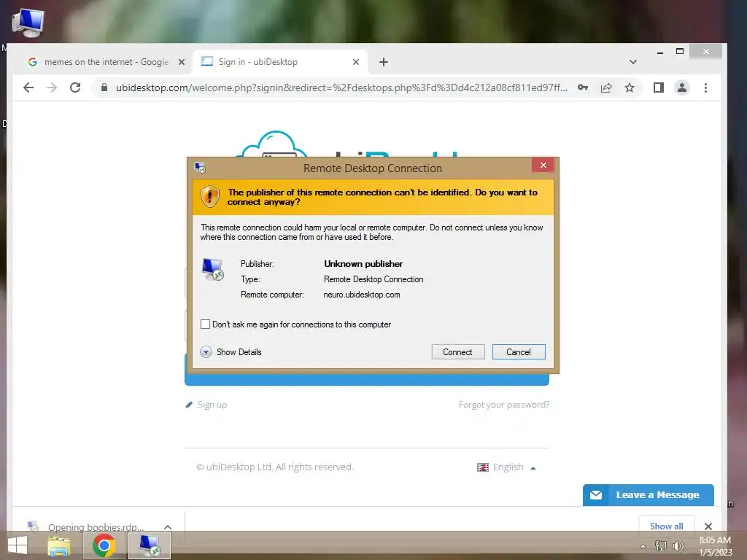Open the taskbar clock and date

click(x=715, y=546)
